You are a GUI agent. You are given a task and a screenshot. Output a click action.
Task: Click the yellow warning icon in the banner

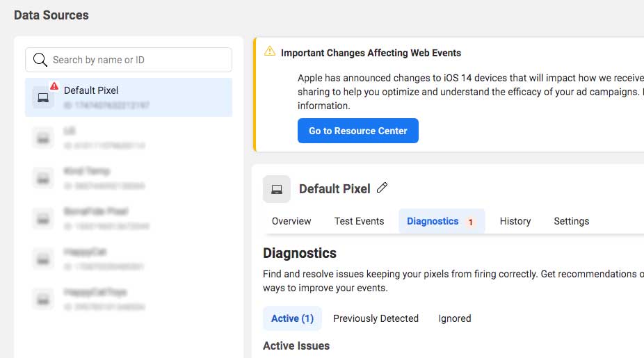[x=270, y=51]
